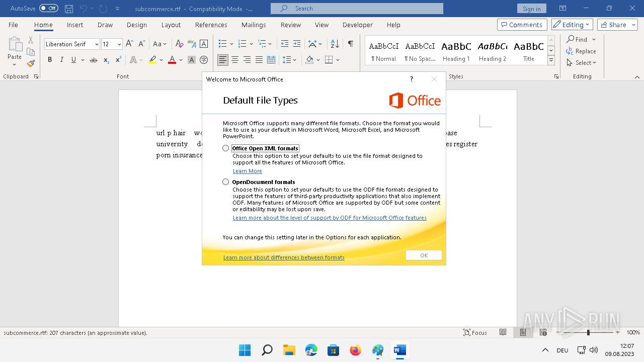Select Office Open XML formats radio button
This screenshot has width=644, height=362.
pos(225,148)
